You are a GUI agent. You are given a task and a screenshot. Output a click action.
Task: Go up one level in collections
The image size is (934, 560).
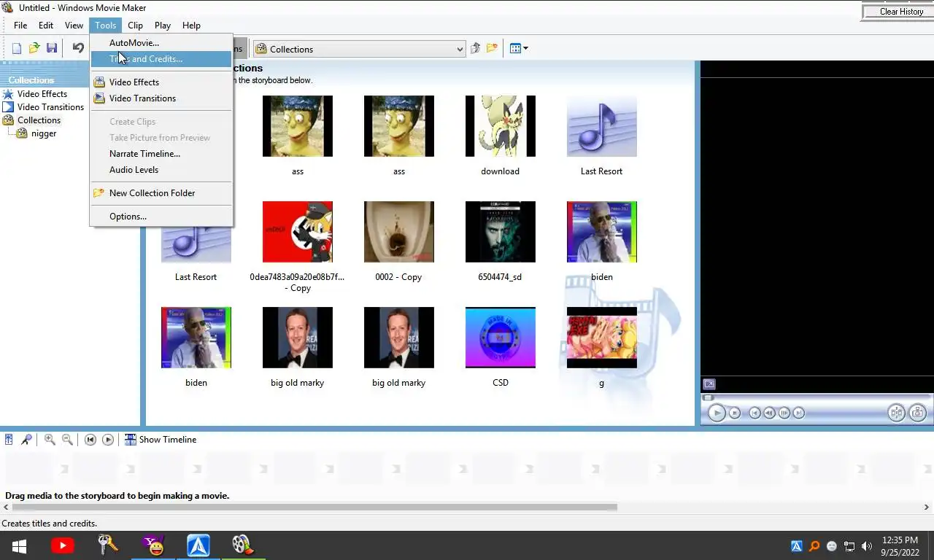pos(475,49)
